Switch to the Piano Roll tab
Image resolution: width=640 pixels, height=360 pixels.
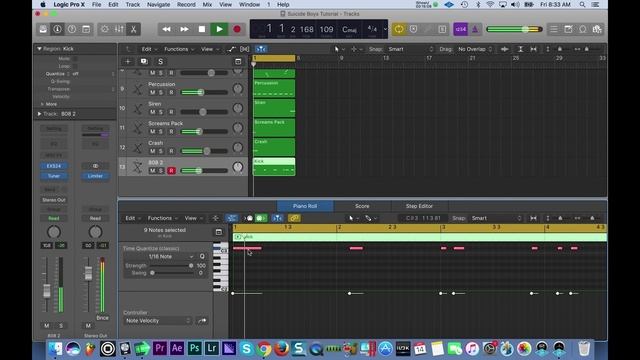click(305, 206)
